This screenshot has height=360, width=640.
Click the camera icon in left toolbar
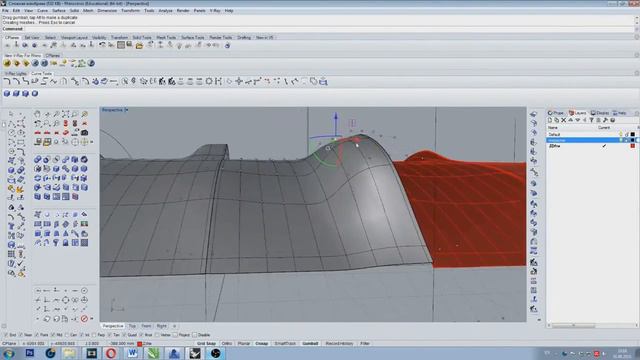coord(84,133)
